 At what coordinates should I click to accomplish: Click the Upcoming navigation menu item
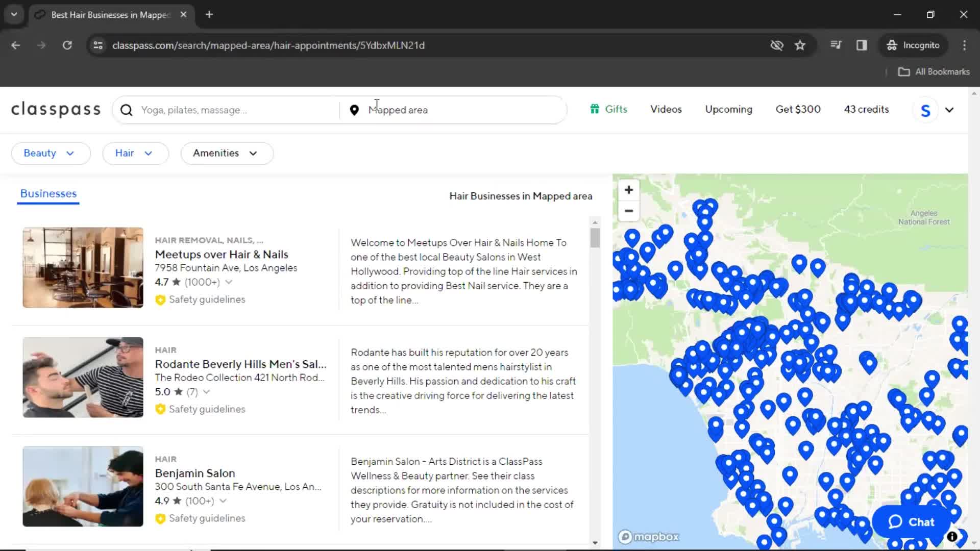[x=728, y=109]
